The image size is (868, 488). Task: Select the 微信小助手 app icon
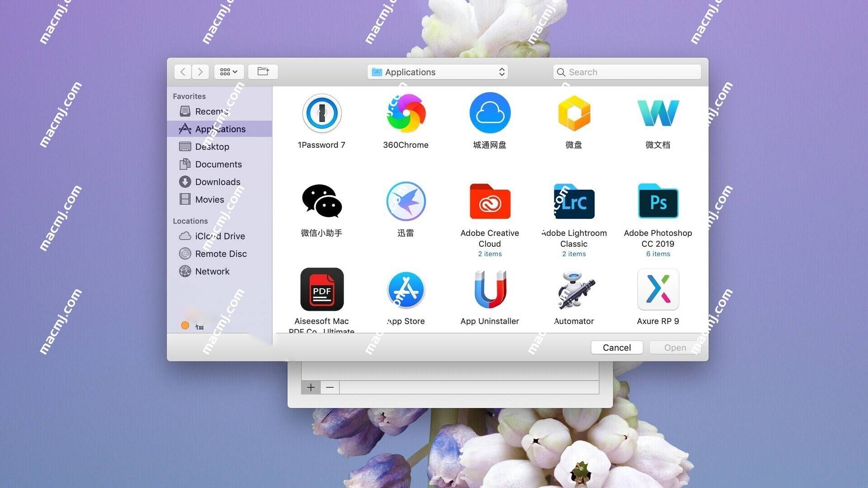click(x=321, y=201)
